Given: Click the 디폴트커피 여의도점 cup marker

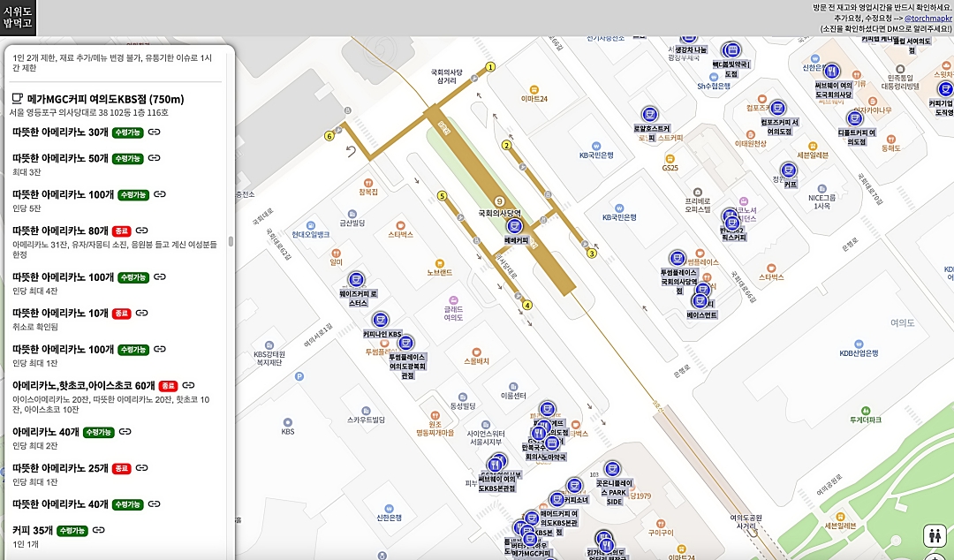Looking at the screenshot, I should click(855, 118).
